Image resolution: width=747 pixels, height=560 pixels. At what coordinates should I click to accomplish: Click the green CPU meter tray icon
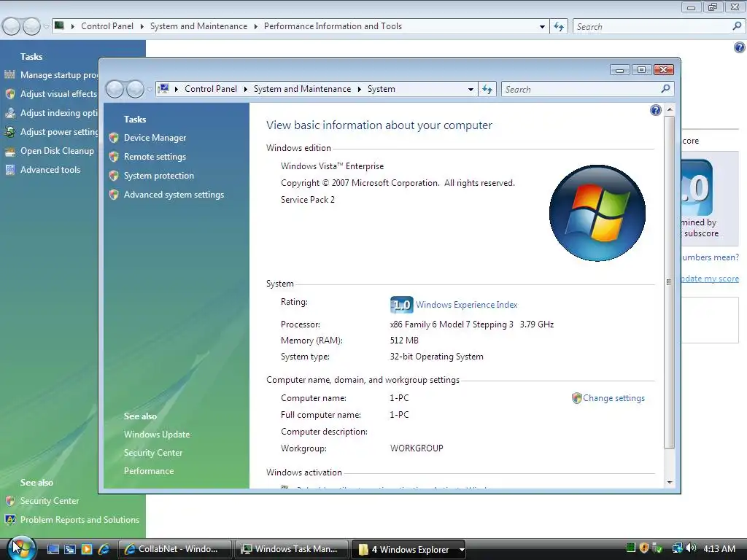pos(631,548)
